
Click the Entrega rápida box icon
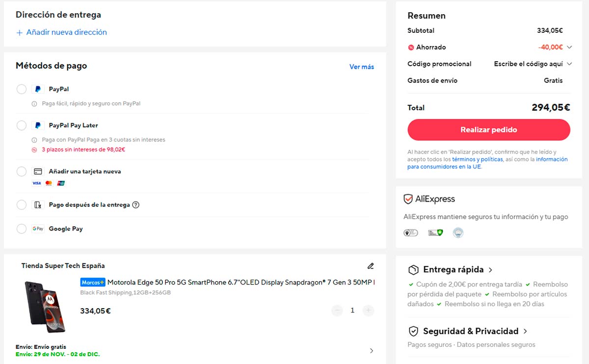pyautogui.click(x=413, y=270)
